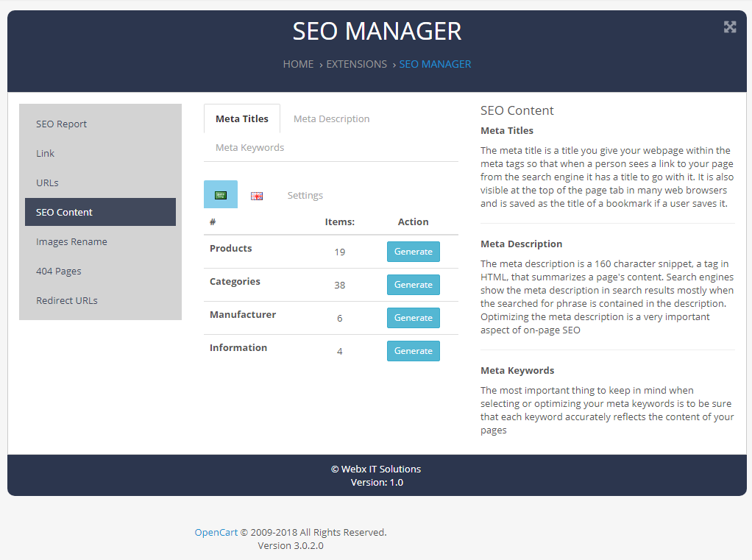Image resolution: width=752 pixels, height=560 pixels.
Task: Select SEO Content in the sidebar
Action: (100, 212)
